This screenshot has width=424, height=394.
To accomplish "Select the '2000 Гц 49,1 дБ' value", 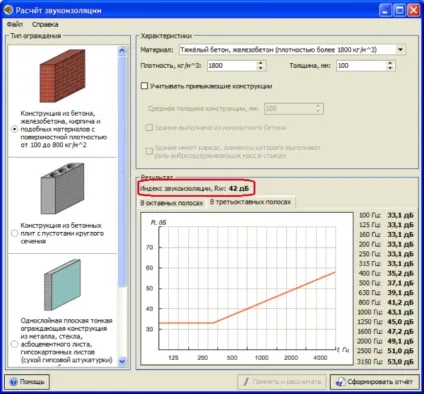I will 386,341.
